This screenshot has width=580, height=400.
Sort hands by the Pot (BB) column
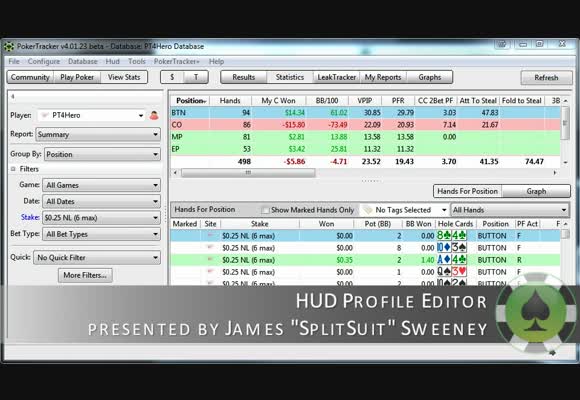click(378, 224)
